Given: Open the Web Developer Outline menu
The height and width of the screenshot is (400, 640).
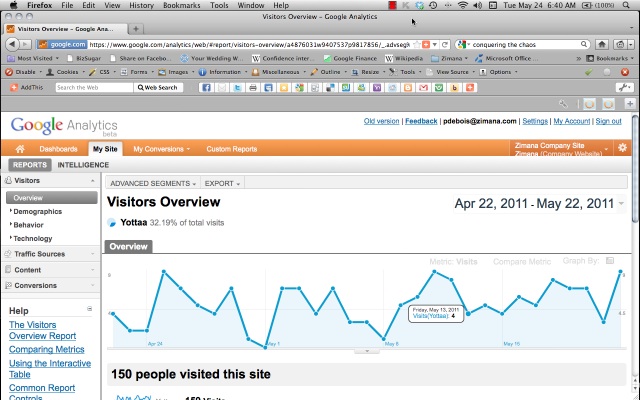Looking at the screenshot, I should 329,72.
